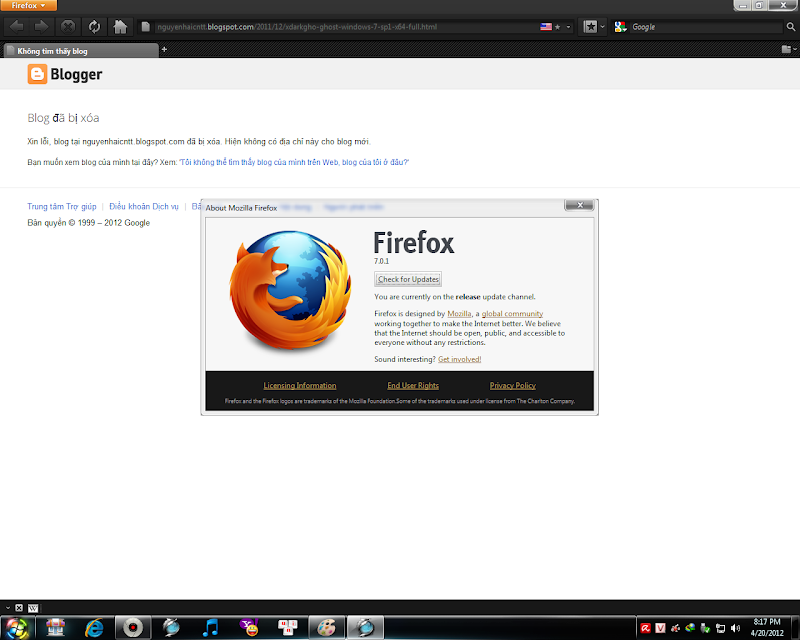The height and width of the screenshot is (640, 800).
Task: Open the Mozilla link in About dialog
Action: pyautogui.click(x=459, y=313)
